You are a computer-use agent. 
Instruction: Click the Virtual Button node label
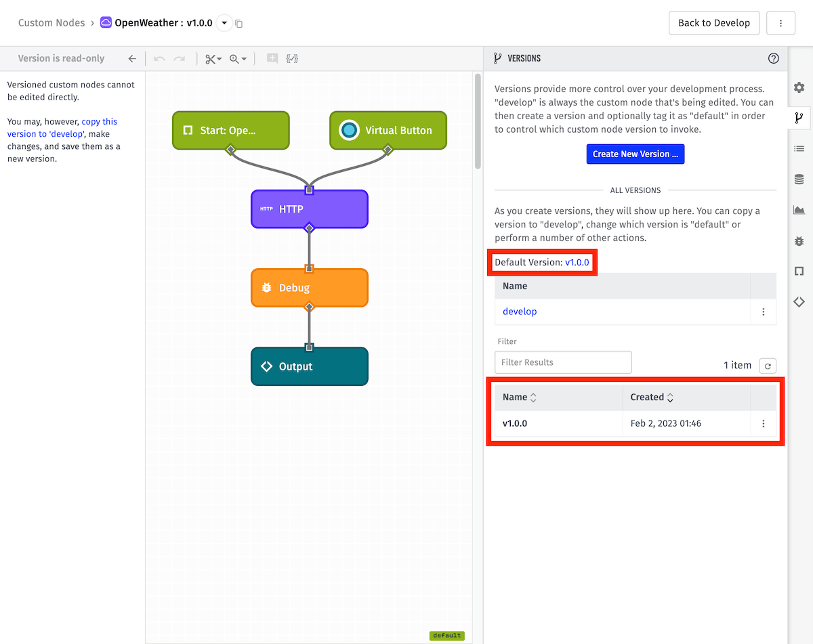[x=398, y=130]
